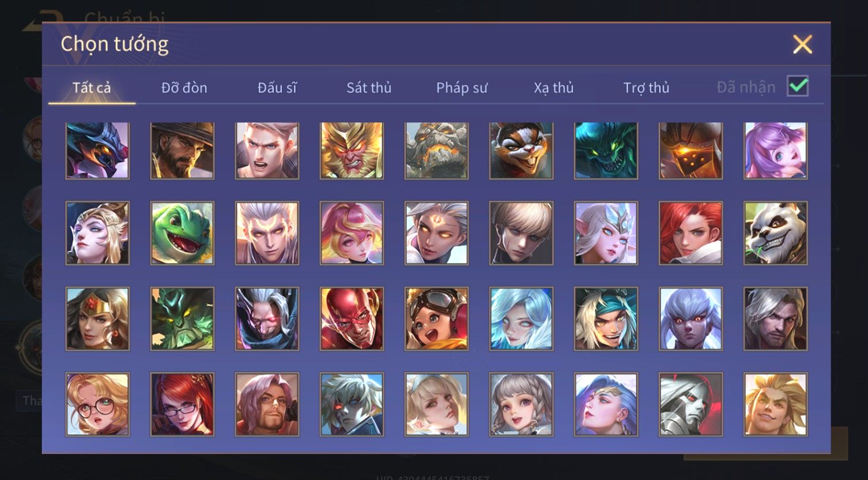Select the Flash red-masked hero portrait
The height and width of the screenshot is (480, 868).
pyautogui.click(x=352, y=318)
